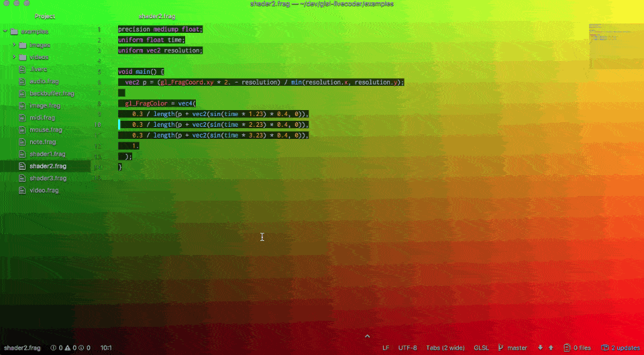Click the git push up-arrow icon
Screen dimensions: 644x355
click(x=551, y=348)
